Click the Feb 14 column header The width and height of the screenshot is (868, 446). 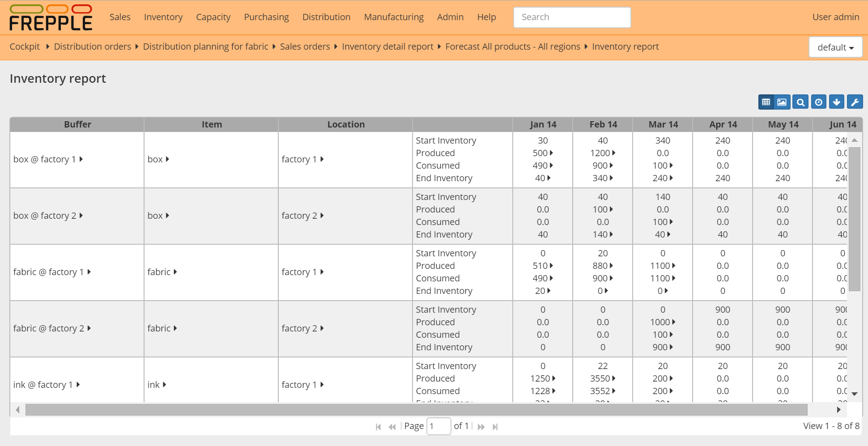603,124
